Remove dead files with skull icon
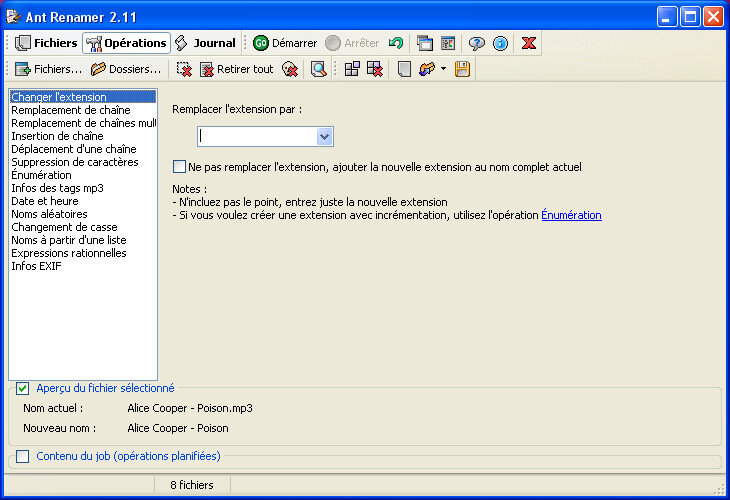 point(290,69)
